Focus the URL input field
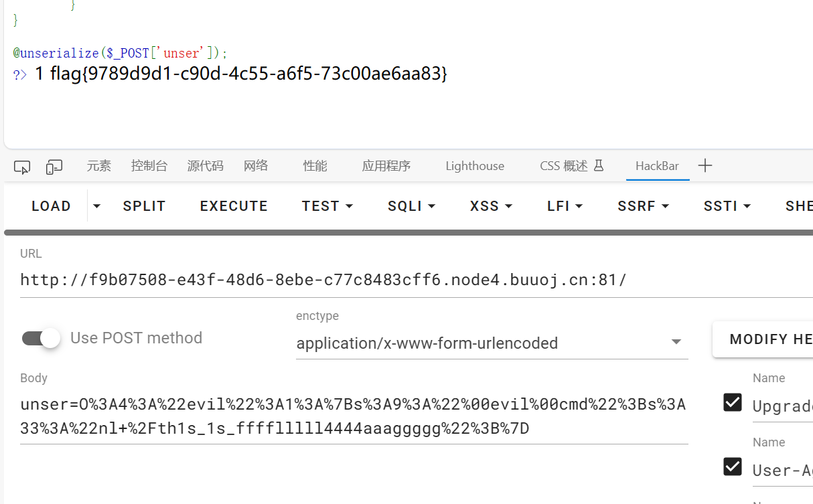Viewport: 813px width, 504px height. [417, 280]
